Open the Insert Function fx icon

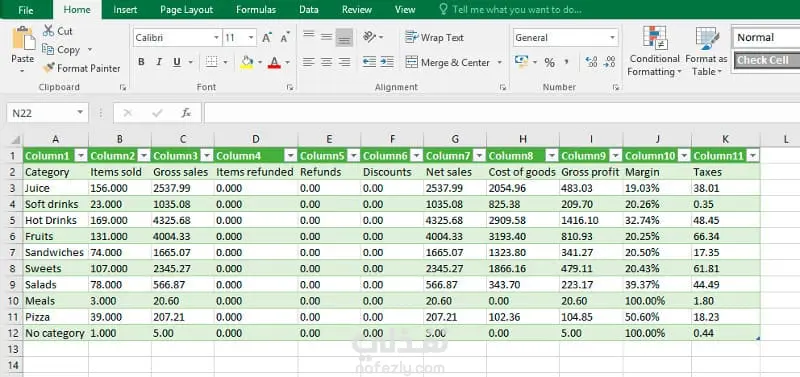(186, 113)
